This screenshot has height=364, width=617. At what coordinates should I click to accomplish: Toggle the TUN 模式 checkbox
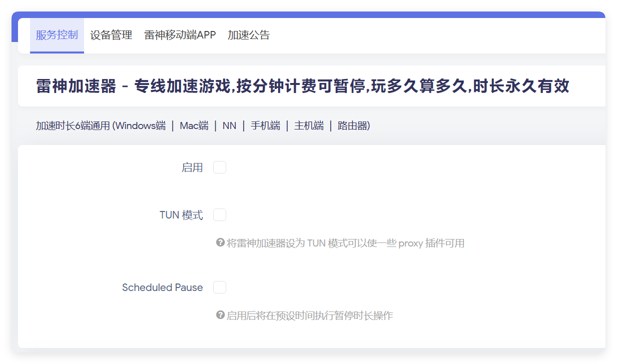point(220,215)
